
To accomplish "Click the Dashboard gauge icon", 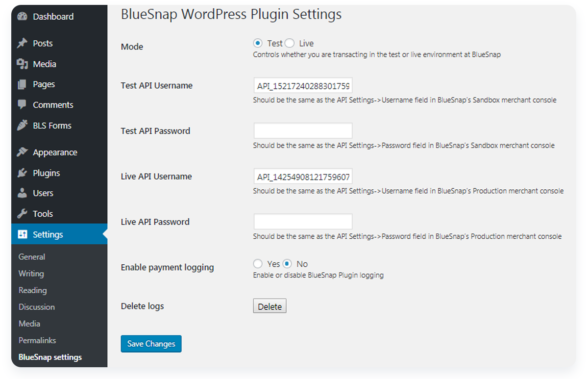I will (x=22, y=17).
